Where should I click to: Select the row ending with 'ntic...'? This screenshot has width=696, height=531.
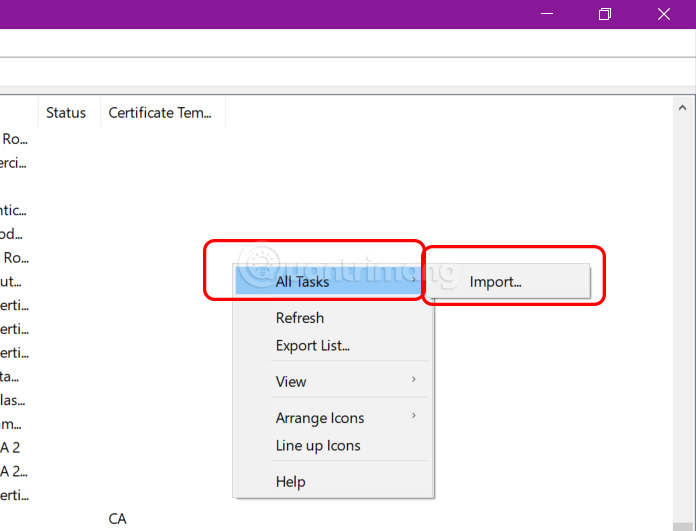tap(13, 210)
